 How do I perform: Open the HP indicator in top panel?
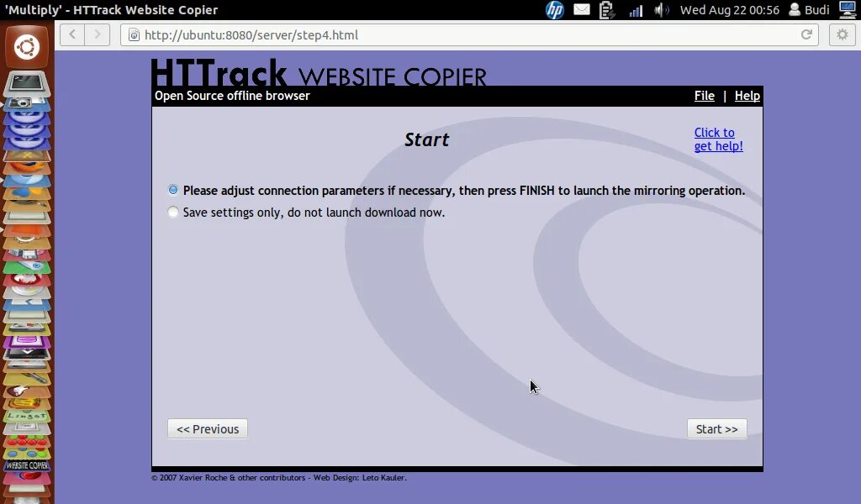coord(555,10)
